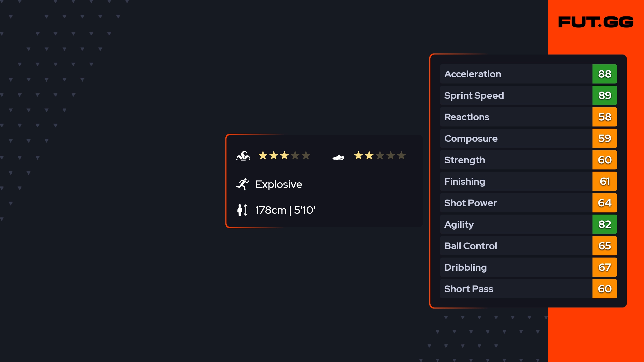Click the running man acceleration icon
Viewport: 644px width, 362px height.
[243, 184]
